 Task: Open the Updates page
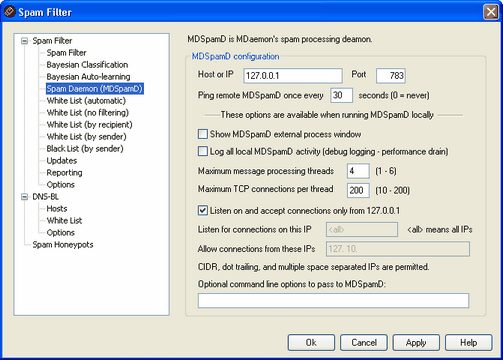[62, 161]
